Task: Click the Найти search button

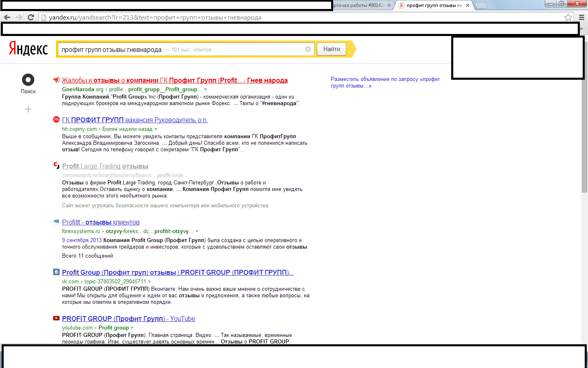Action: tap(332, 49)
